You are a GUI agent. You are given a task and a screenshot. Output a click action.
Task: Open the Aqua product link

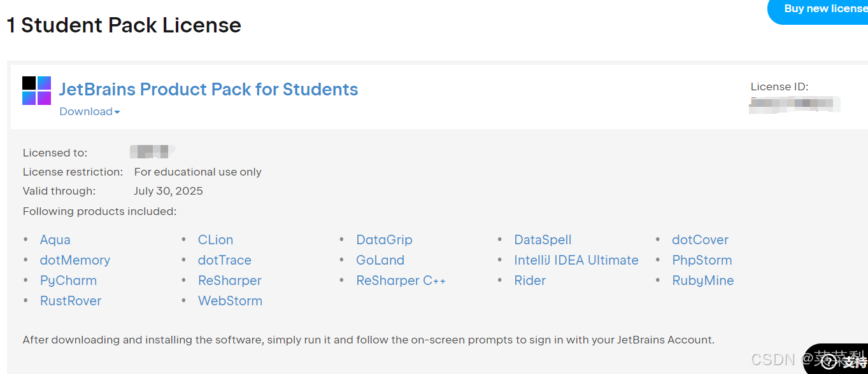55,240
